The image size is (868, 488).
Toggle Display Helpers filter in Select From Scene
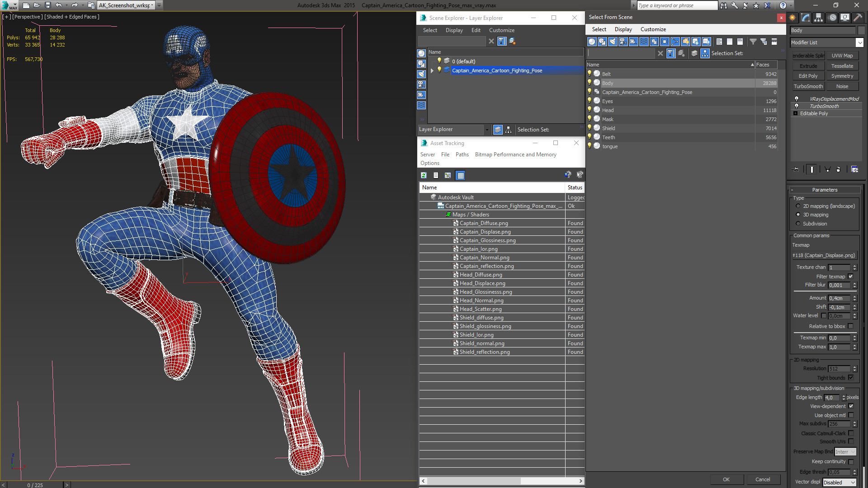pos(633,42)
